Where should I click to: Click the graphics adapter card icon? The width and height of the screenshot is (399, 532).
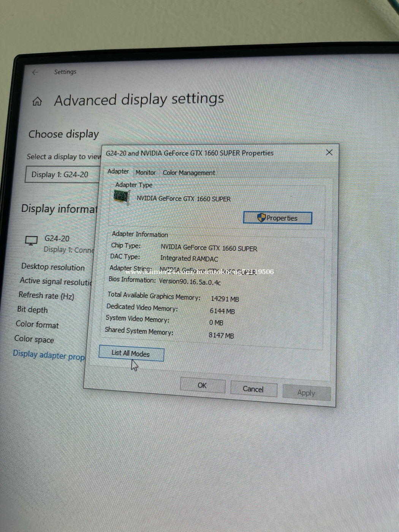click(x=122, y=197)
